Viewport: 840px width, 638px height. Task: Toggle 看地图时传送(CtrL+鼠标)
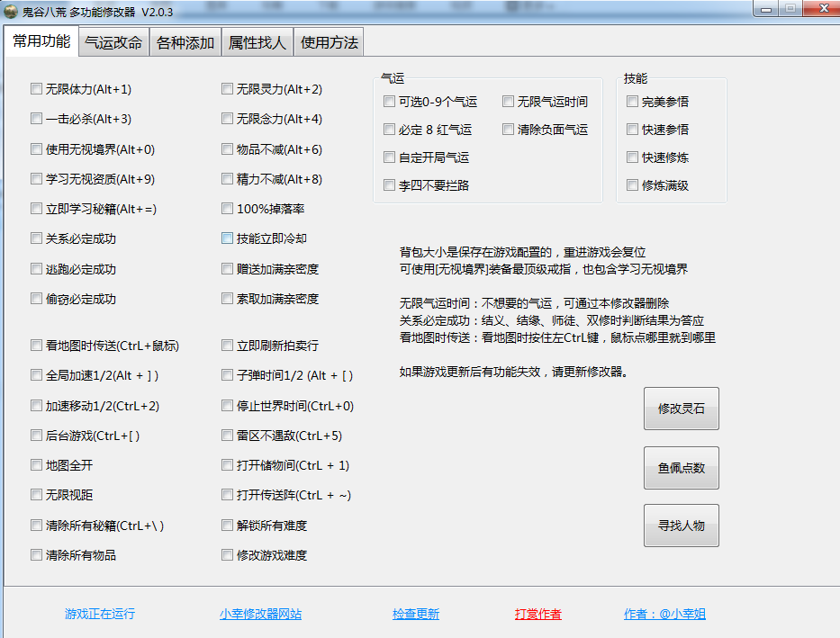[x=36, y=346]
